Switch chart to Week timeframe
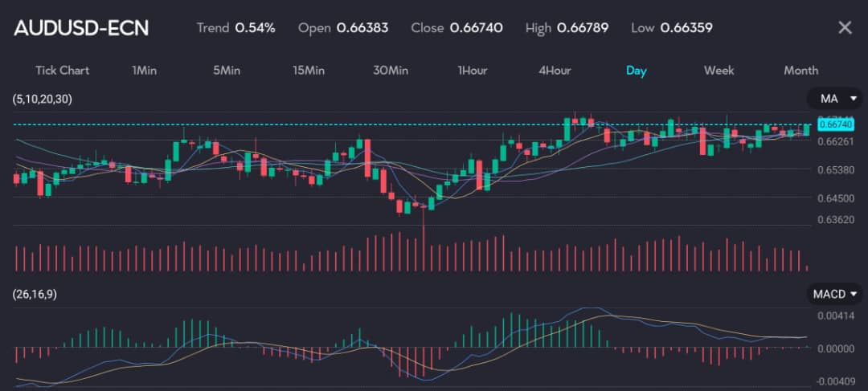Image resolution: width=868 pixels, height=391 pixels. point(719,71)
